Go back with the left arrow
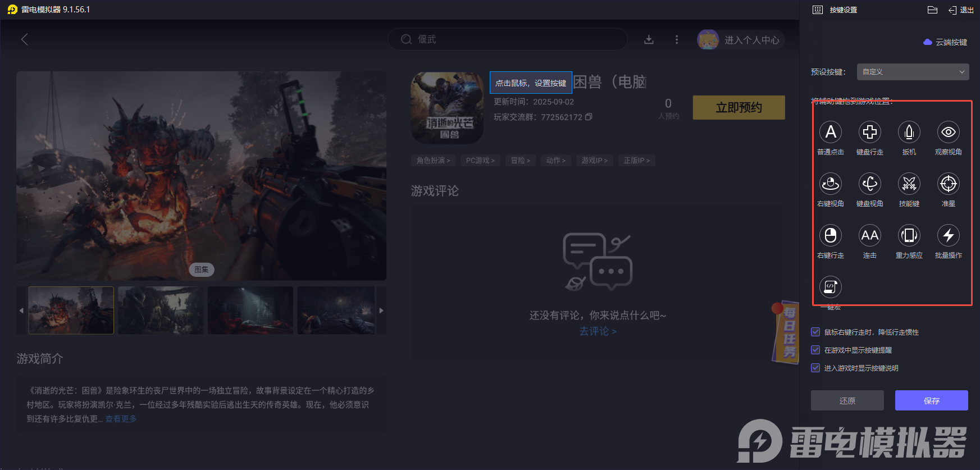The width and height of the screenshot is (980, 470). coord(24,39)
